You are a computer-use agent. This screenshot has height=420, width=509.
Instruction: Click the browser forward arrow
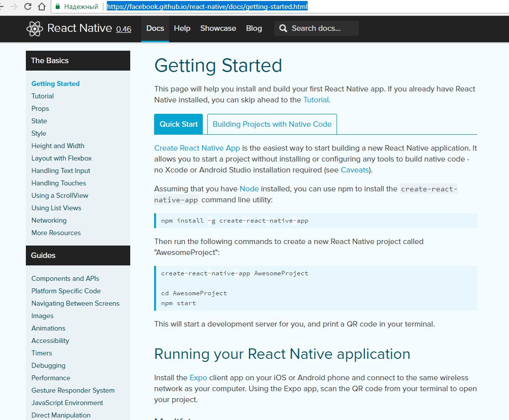[13, 6]
